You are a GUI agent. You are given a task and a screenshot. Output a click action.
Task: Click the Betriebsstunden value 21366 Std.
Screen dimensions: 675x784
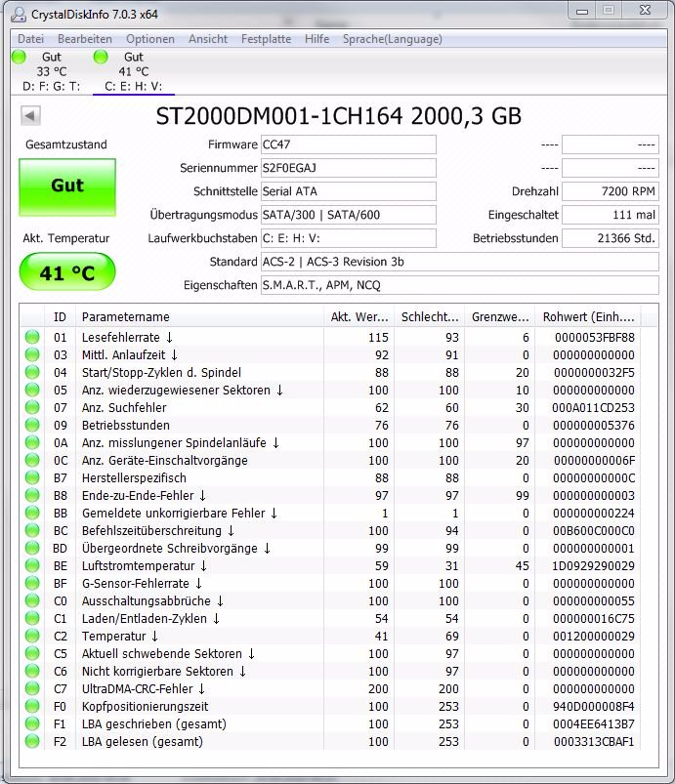pos(611,238)
